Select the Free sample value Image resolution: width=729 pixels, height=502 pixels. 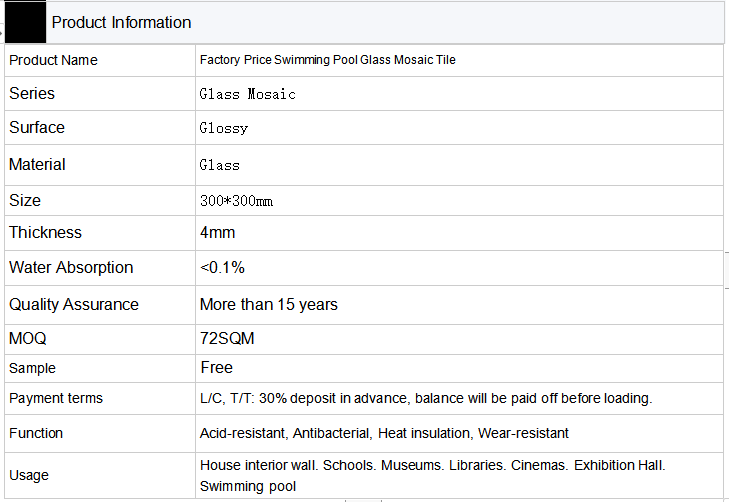217,368
